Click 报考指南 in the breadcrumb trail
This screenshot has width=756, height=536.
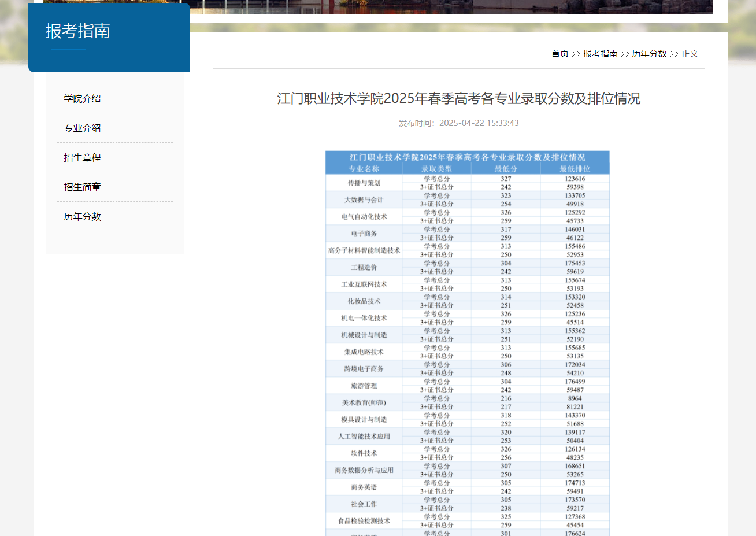[x=599, y=53]
